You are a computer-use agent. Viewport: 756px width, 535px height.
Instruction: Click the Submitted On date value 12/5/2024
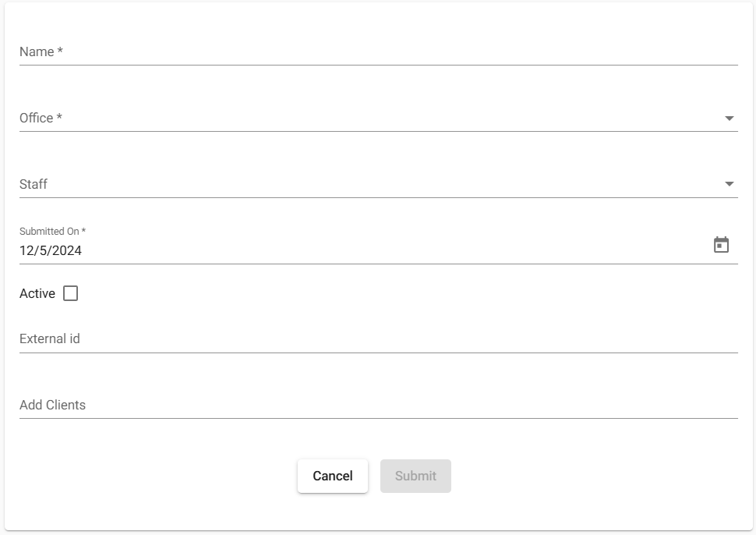click(x=51, y=250)
